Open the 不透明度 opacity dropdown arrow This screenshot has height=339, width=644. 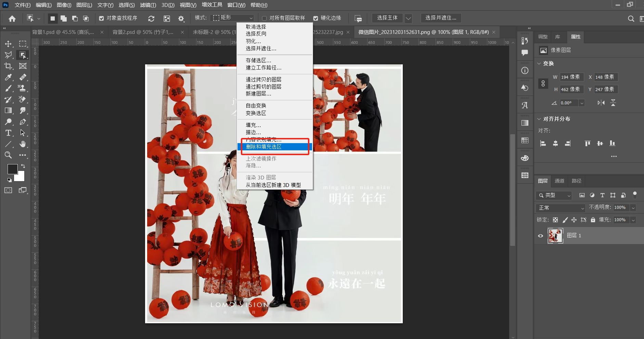click(x=633, y=208)
